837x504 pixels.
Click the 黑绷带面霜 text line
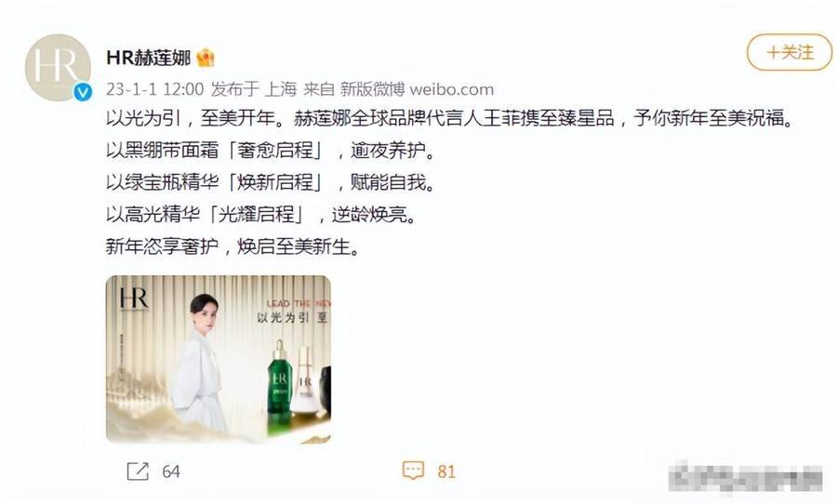(x=271, y=151)
